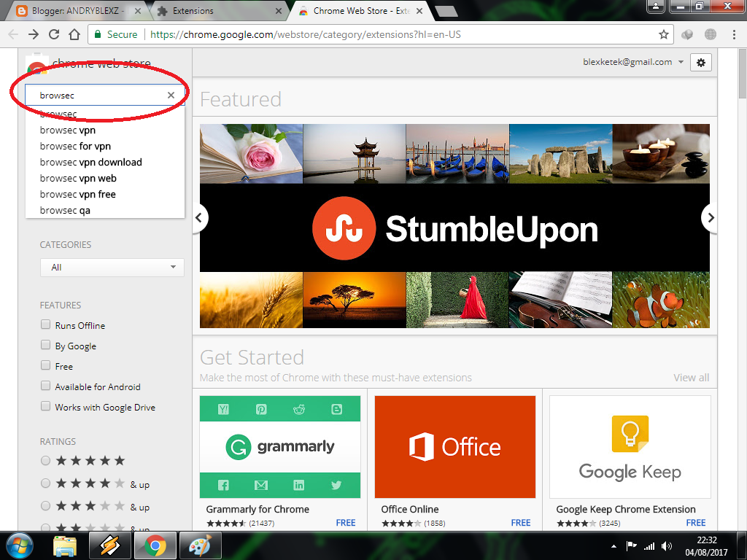Enable the Runs Offline filter

point(45,324)
